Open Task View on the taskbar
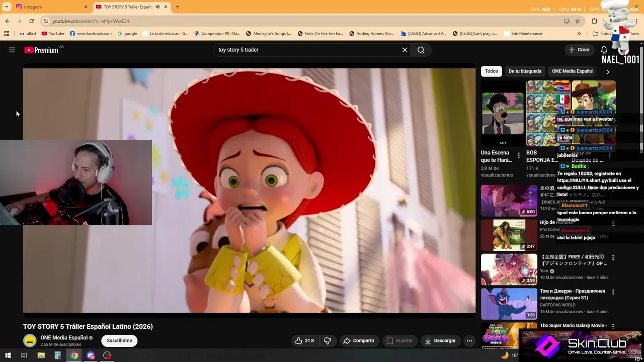The width and height of the screenshot is (644, 362). (24, 355)
